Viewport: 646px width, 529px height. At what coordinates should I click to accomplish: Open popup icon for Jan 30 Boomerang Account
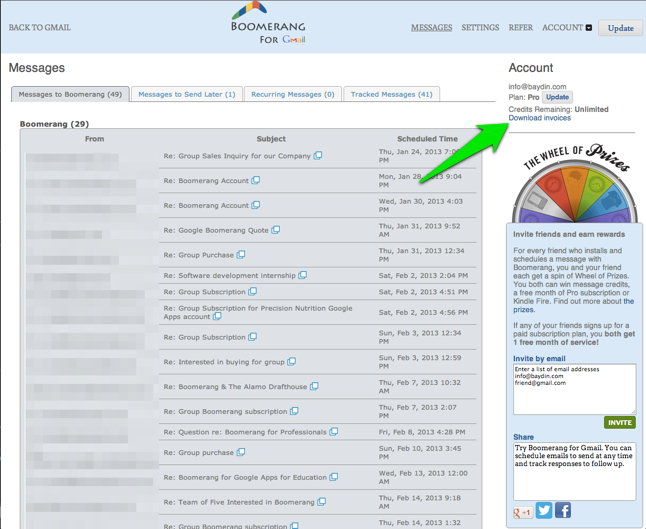point(255,205)
